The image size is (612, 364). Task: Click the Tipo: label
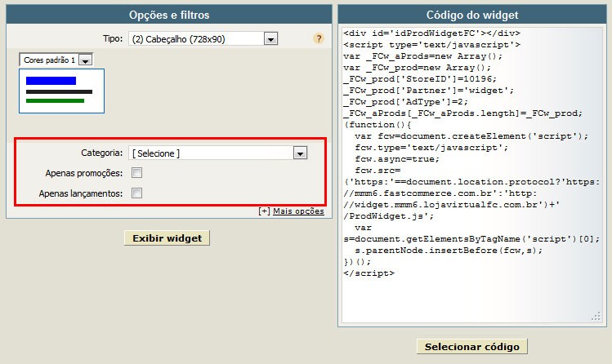tap(113, 38)
